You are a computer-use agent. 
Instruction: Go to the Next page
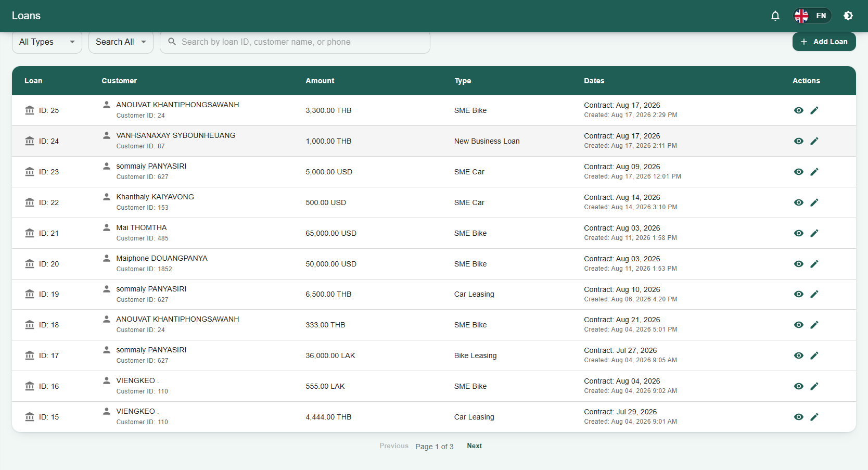[x=474, y=446]
